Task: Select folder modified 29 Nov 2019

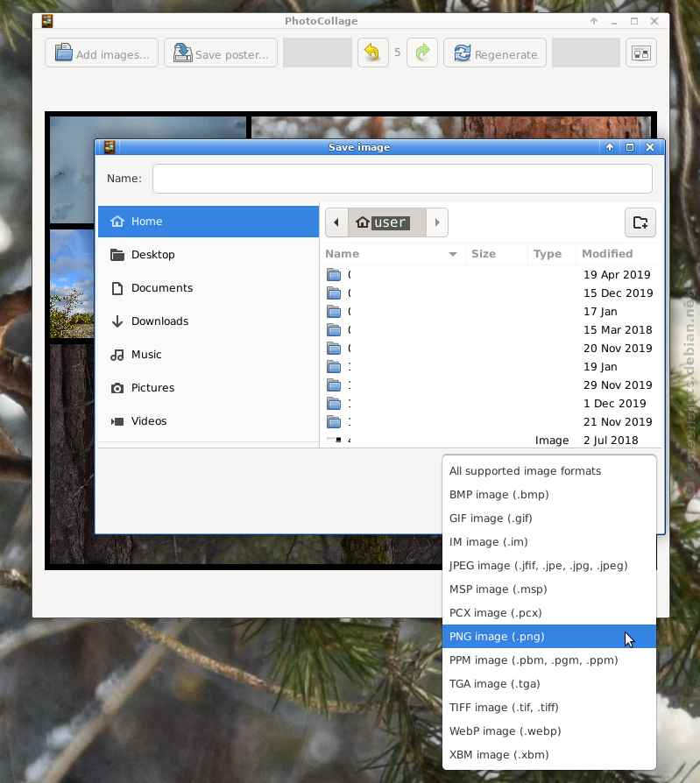Action: pyautogui.click(x=491, y=385)
